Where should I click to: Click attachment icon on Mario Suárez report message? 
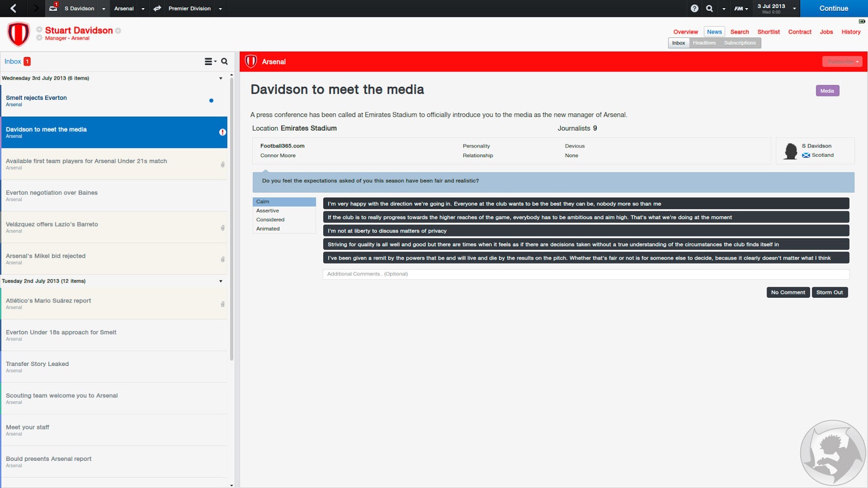coord(222,304)
